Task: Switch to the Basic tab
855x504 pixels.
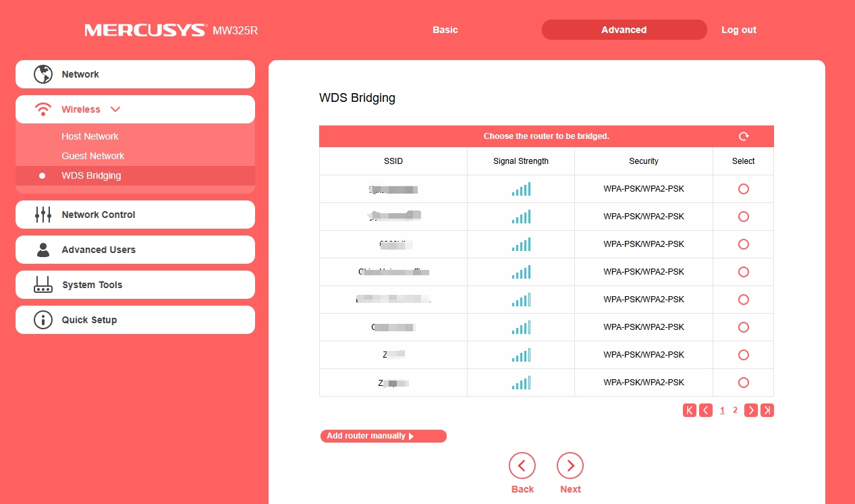Action: 445,30
